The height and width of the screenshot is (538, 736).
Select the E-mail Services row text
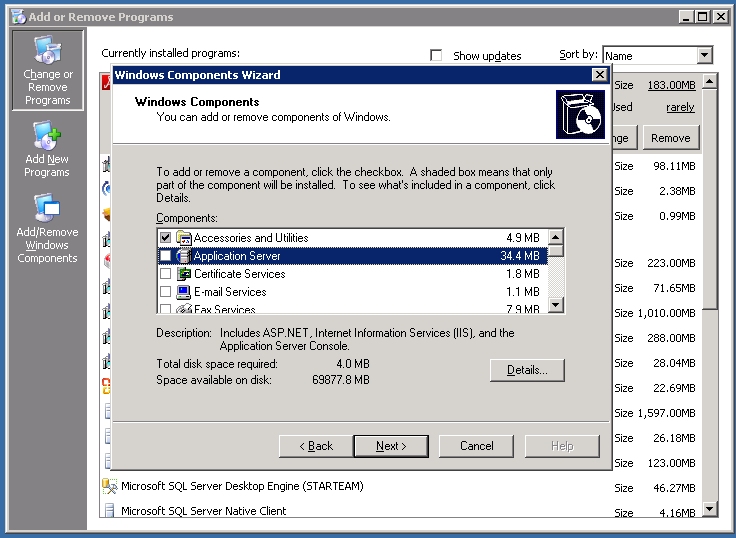(x=230, y=292)
